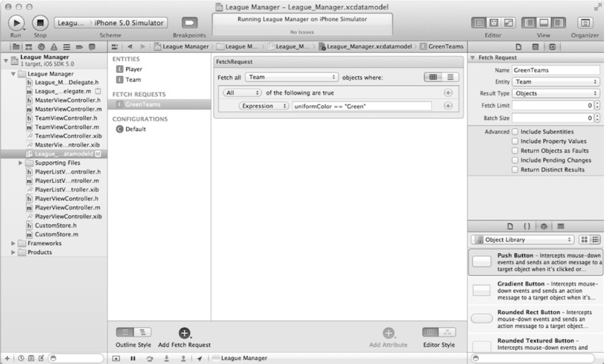Screen dimensions: 605x364
Task: Select the Assistant editor button
Action: (x=493, y=23)
